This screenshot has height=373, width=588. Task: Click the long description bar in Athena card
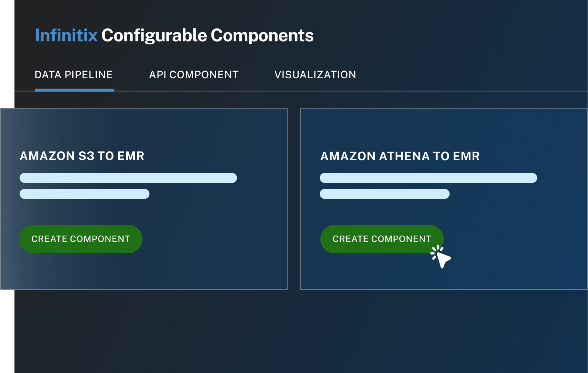pos(428,178)
